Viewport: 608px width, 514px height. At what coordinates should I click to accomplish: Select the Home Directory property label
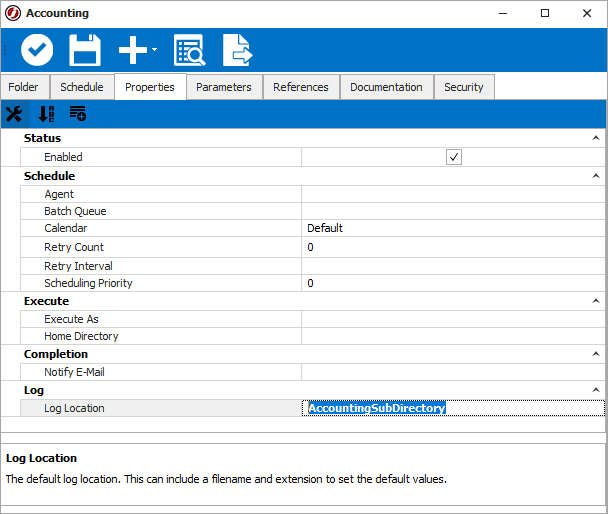pos(81,336)
